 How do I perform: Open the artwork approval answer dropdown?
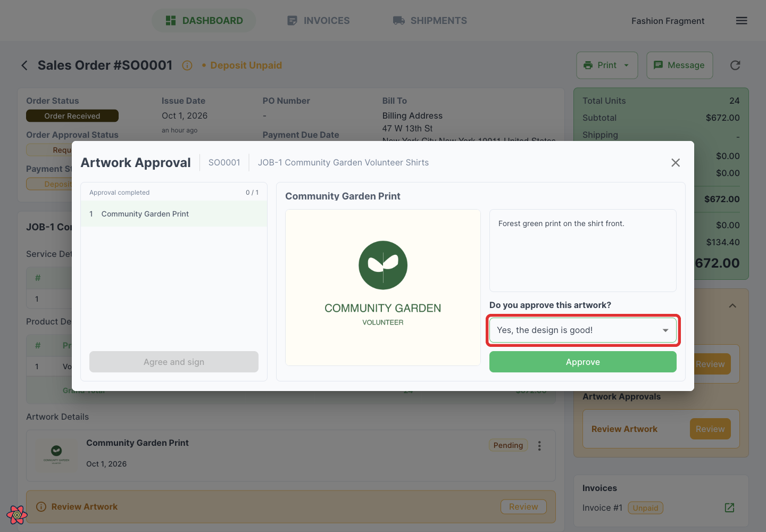[582, 330]
